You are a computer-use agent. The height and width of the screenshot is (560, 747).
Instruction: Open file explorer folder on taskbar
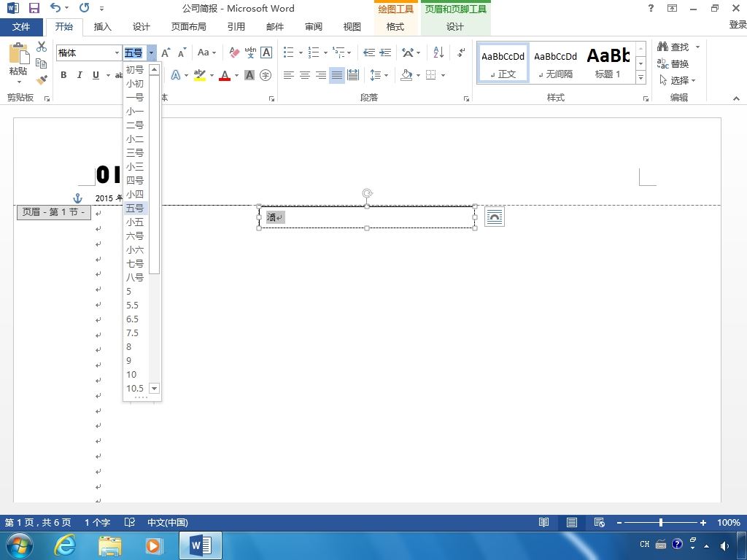[110, 545]
